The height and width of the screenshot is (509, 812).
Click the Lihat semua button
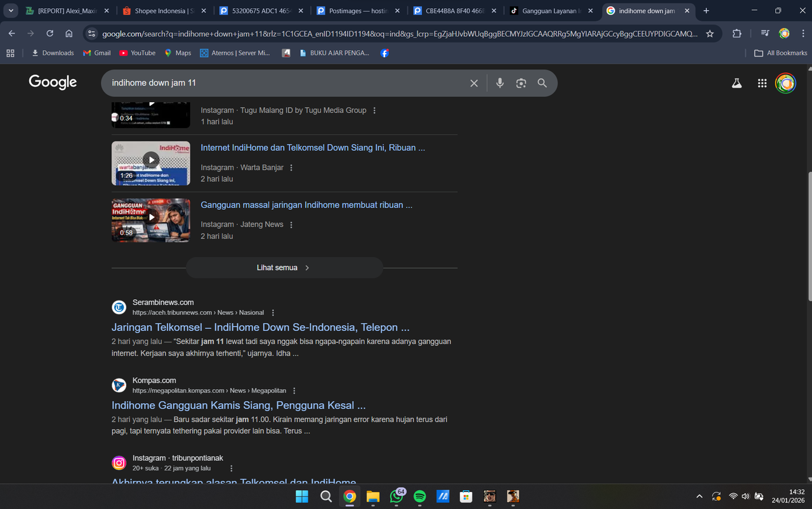pos(284,268)
